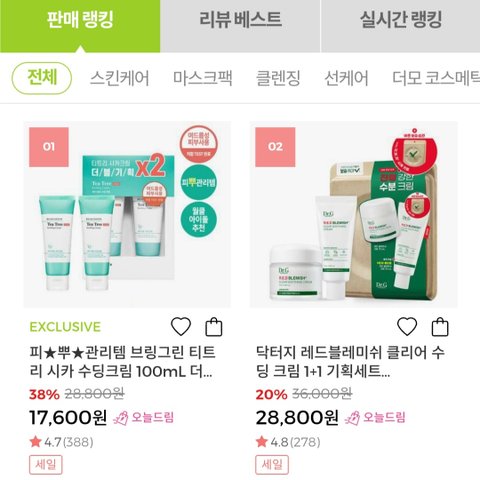Open the rank 02 Dr.G product image
480x480 pixels.
(354, 214)
